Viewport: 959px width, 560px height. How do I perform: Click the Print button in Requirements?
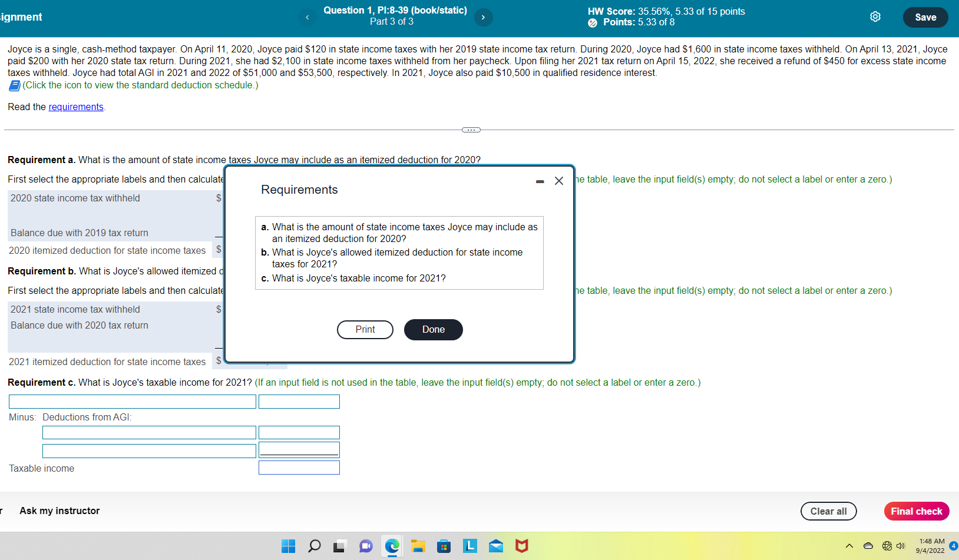[x=365, y=330]
